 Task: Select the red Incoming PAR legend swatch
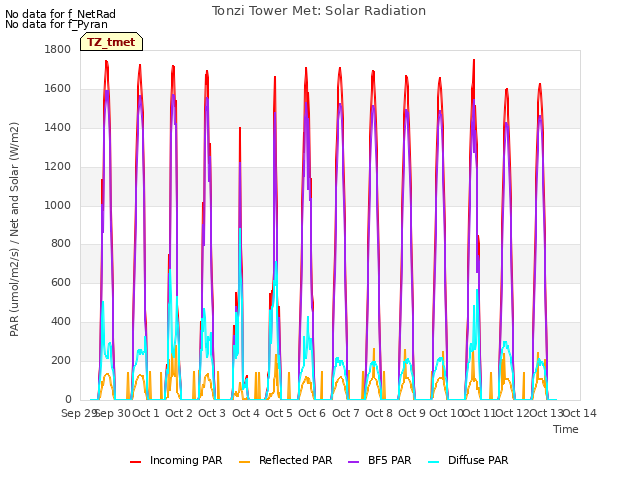pyautogui.click(x=136, y=462)
